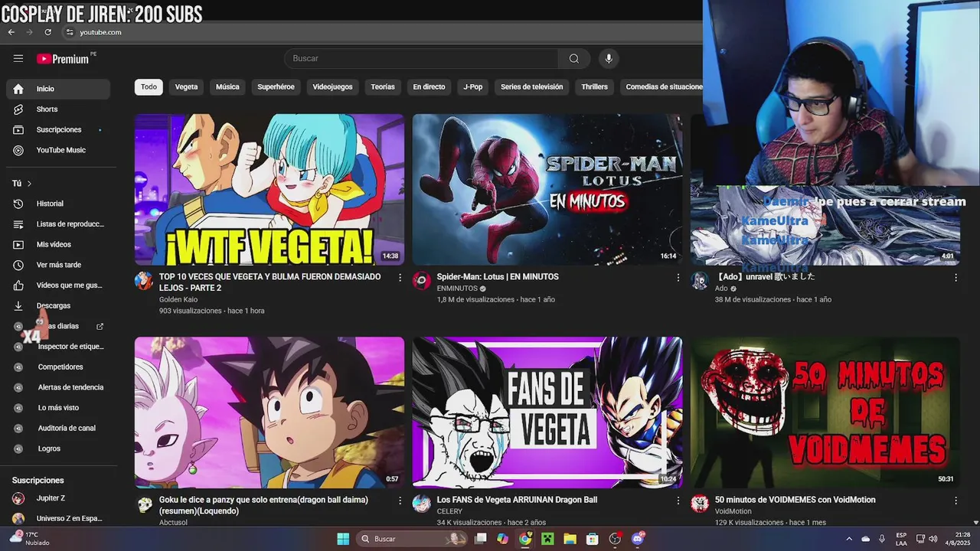The width and height of the screenshot is (980, 551).
Task: Select the Teorías filter chip
Action: [x=383, y=87]
